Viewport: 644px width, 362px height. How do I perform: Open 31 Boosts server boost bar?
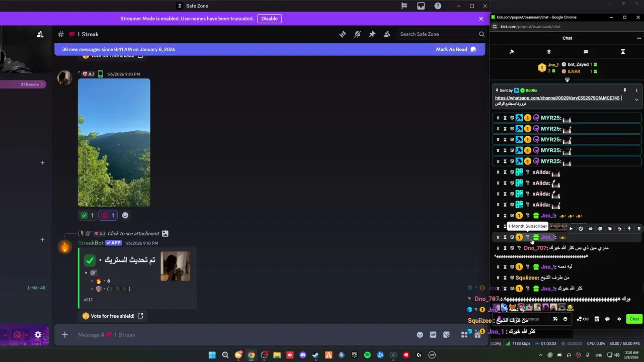(x=23, y=84)
